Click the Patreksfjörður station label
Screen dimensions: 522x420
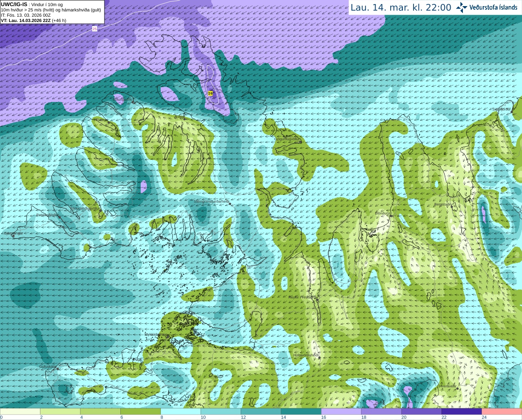click(x=48, y=214)
